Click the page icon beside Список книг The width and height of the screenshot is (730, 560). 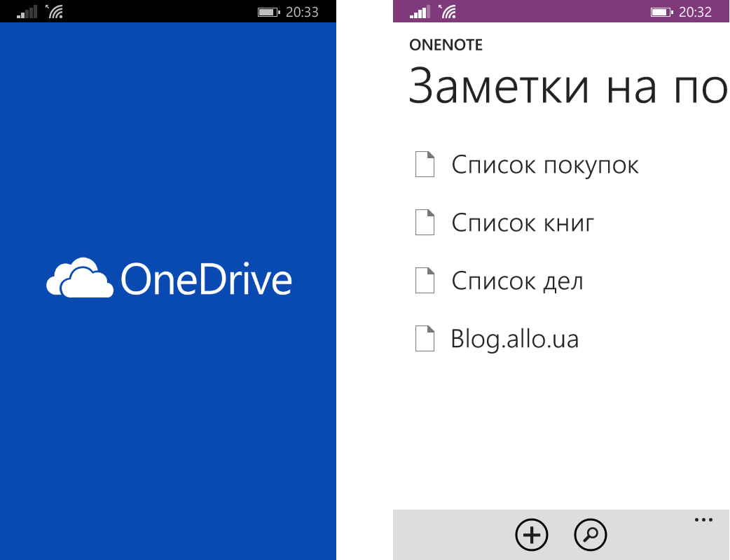point(425,223)
